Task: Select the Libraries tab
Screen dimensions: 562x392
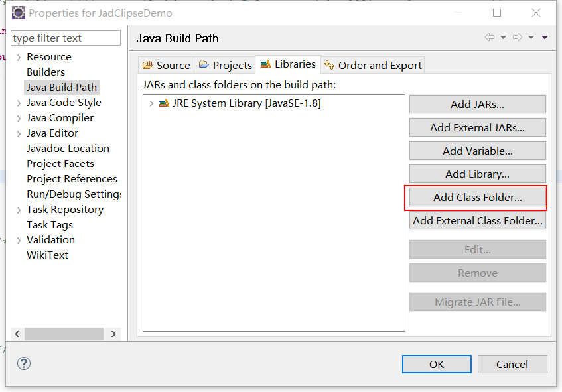Action: (x=288, y=64)
